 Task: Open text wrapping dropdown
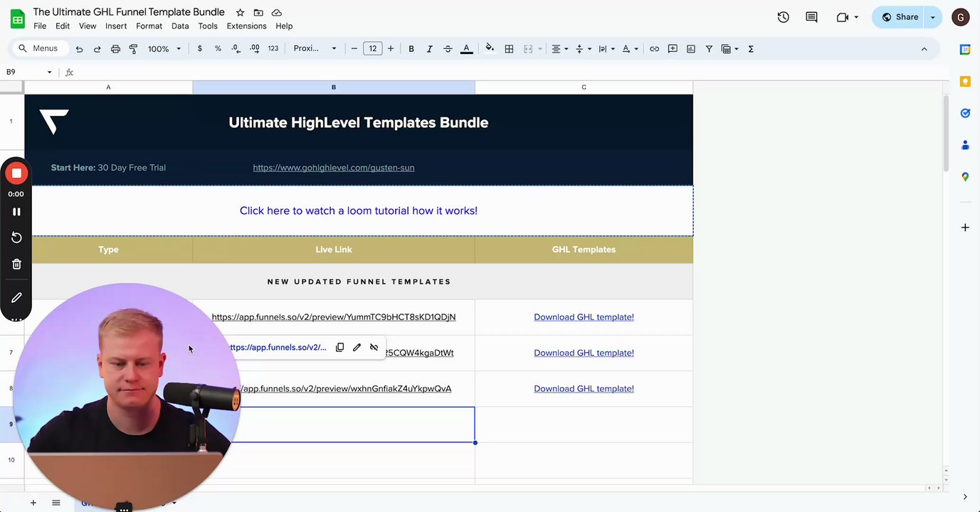606,49
